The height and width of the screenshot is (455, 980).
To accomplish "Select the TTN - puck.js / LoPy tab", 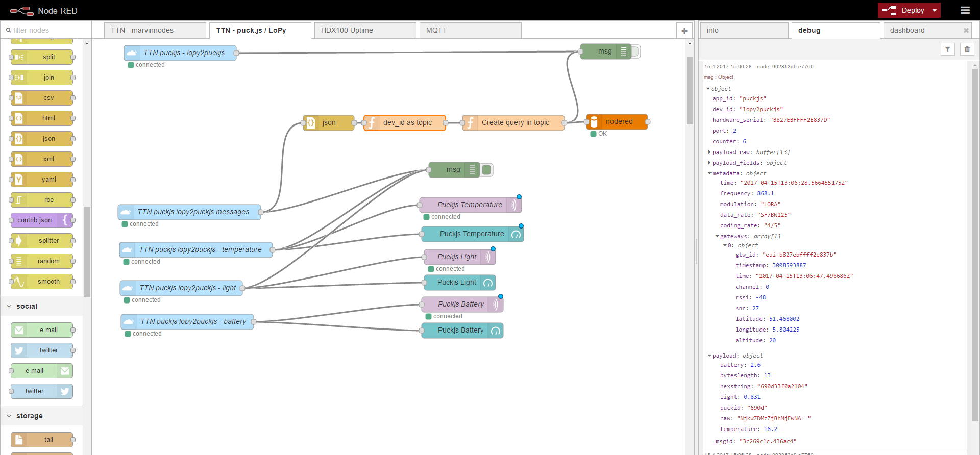I will coord(260,31).
